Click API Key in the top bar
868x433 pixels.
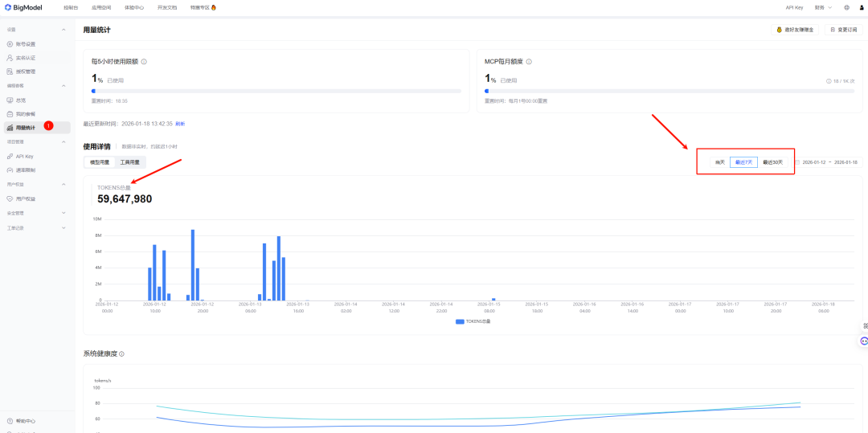coord(794,8)
